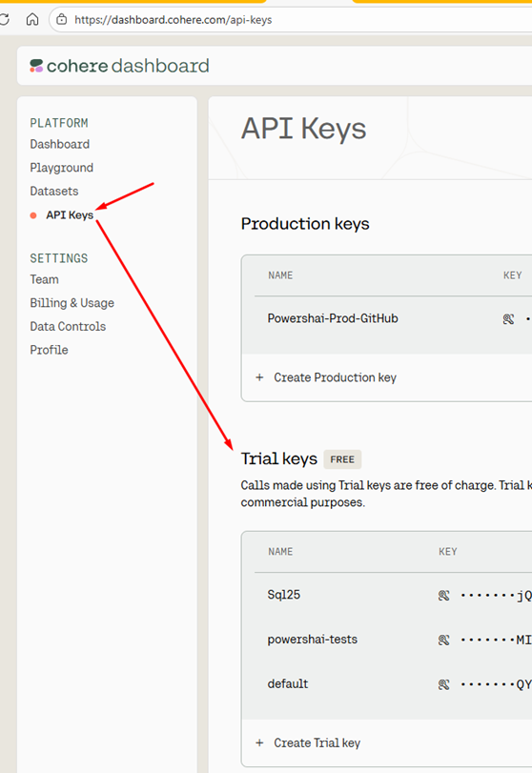Click the address bar URL field
532x773 pixels.
[x=291, y=20]
